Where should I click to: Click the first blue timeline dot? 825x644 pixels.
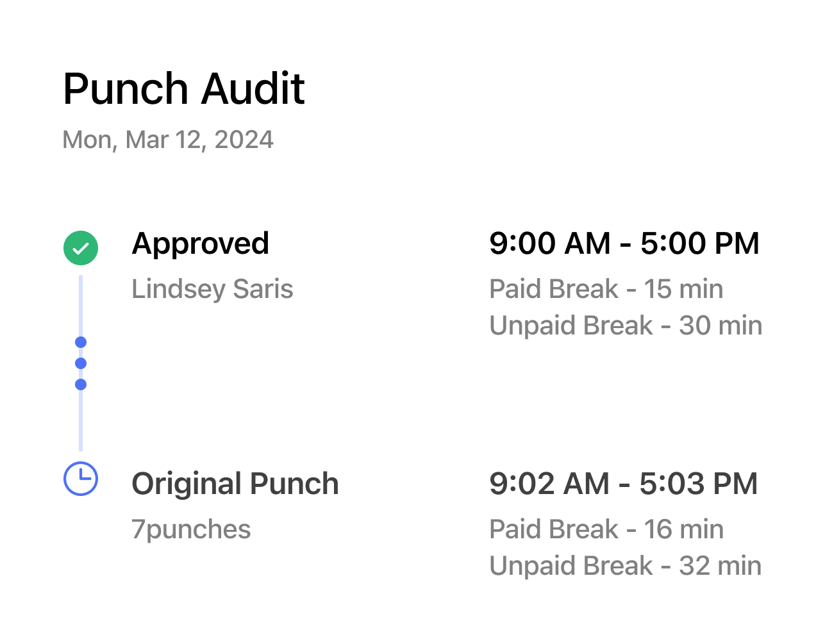(81, 342)
